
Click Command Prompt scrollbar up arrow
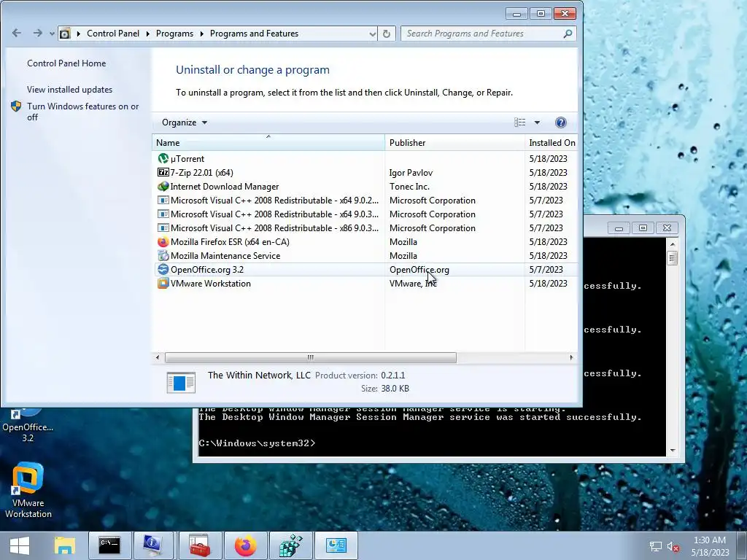[672, 244]
